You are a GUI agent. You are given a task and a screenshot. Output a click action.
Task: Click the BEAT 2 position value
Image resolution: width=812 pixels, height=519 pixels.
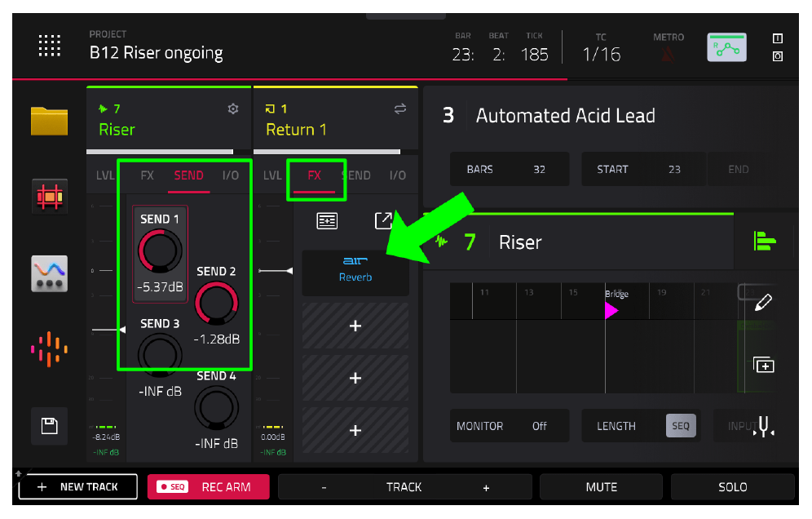498,54
